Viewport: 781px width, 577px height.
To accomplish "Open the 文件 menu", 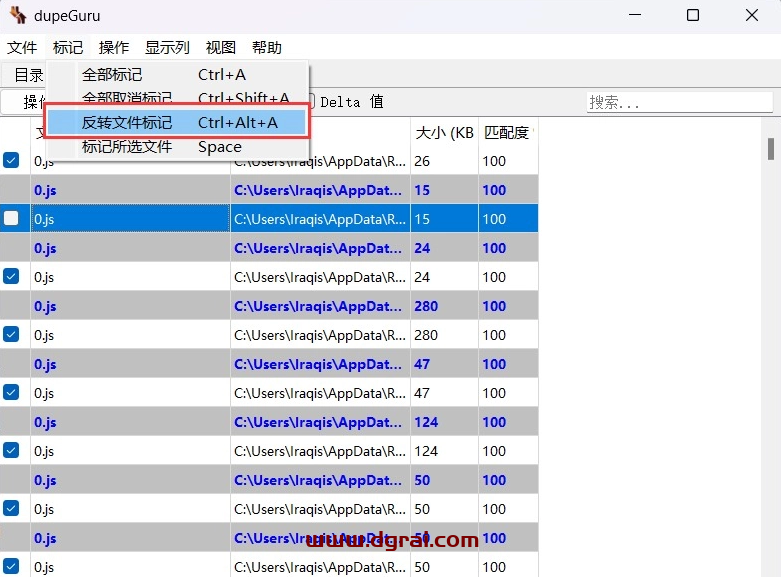I will 22,47.
